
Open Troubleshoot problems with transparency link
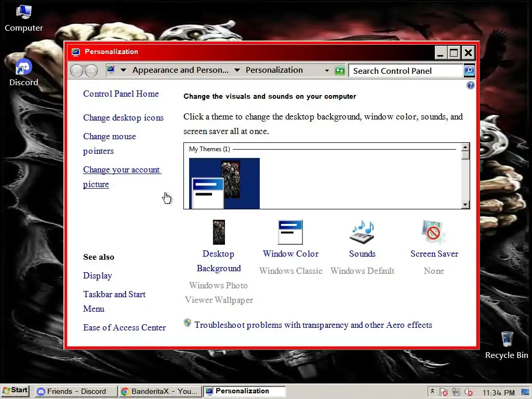click(313, 325)
